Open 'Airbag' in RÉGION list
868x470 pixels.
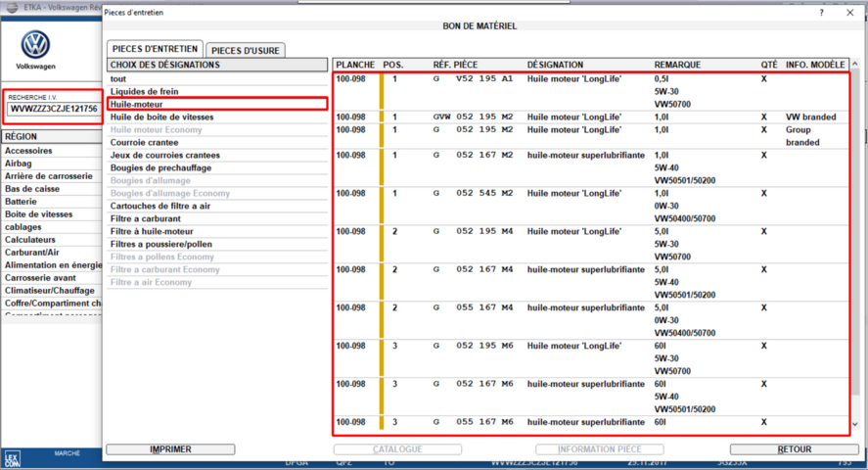(52, 164)
